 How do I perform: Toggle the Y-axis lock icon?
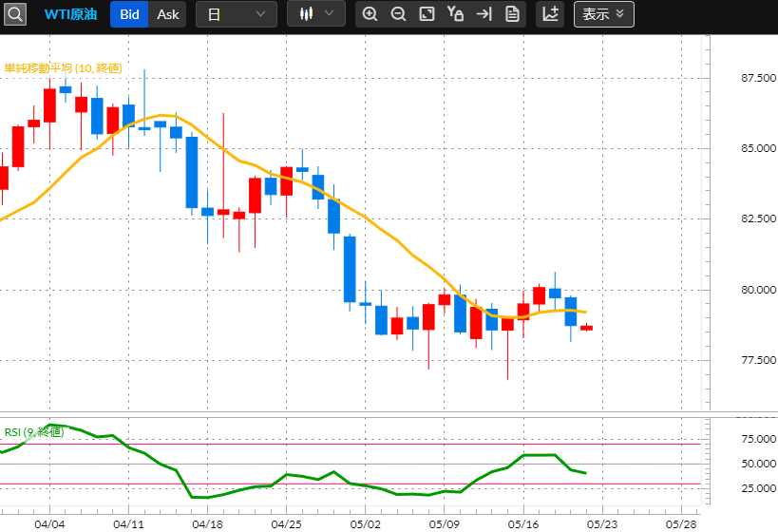point(455,13)
